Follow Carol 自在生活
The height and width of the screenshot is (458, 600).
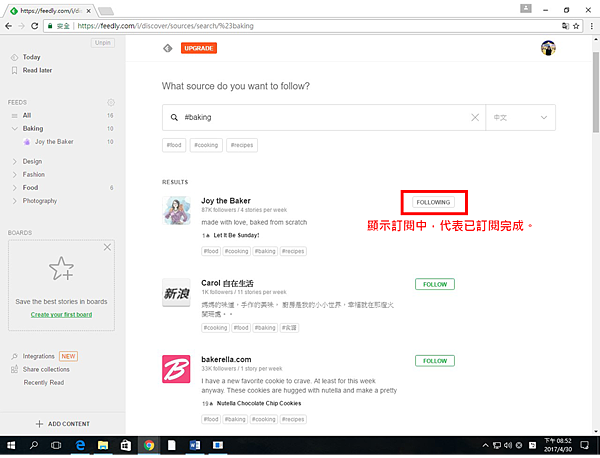(435, 284)
